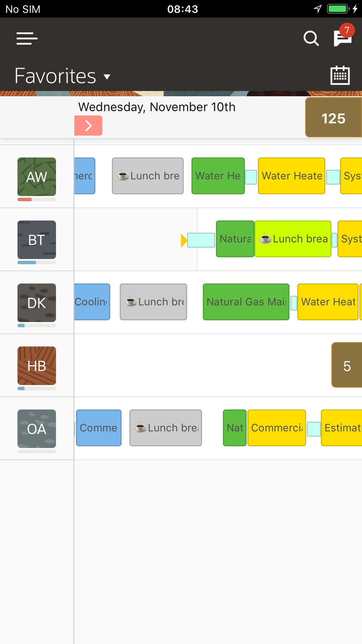Screen dimensions: 362x644
Task: Select OA's yellow Estimate job block
Action: (x=341, y=428)
